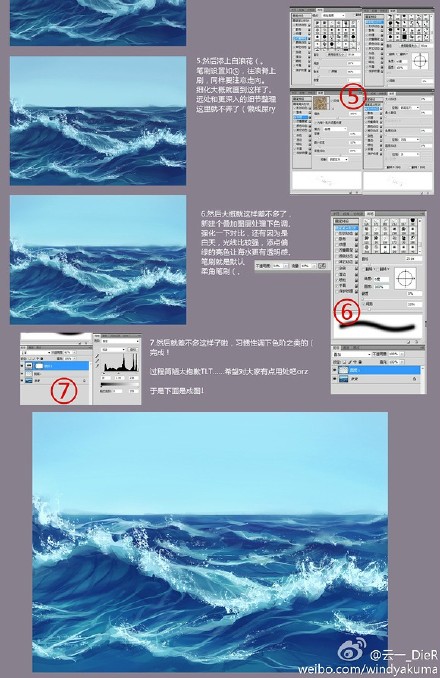Click the airbrush icon in the step 6 options bar
The width and height of the screenshot is (440, 678).
pos(322,265)
